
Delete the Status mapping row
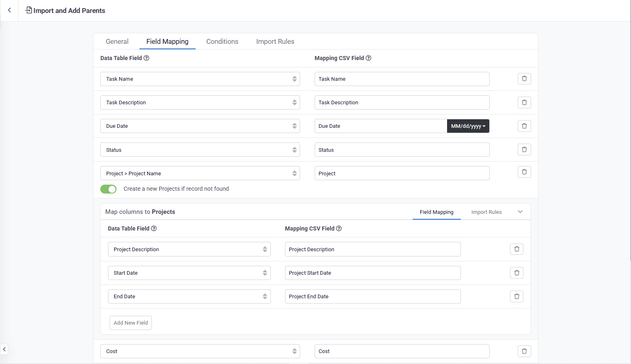(x=524, y=150)
